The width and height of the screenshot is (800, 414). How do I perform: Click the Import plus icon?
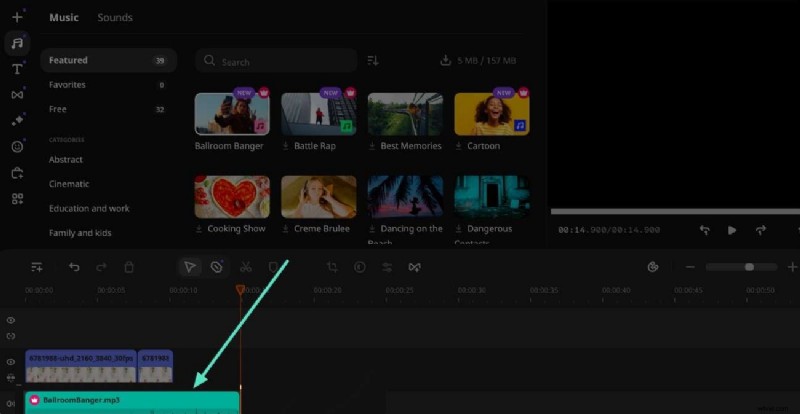[x=17, y=17]
